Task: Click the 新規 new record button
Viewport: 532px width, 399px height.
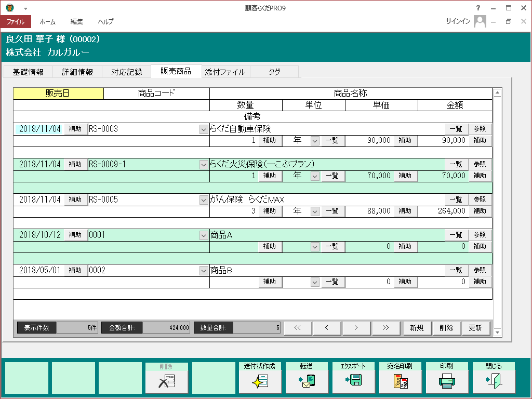Action: coord(417,328)
